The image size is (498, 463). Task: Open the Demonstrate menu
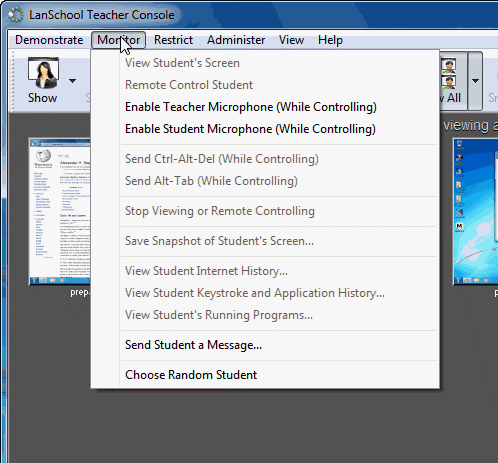coord(49,40)
